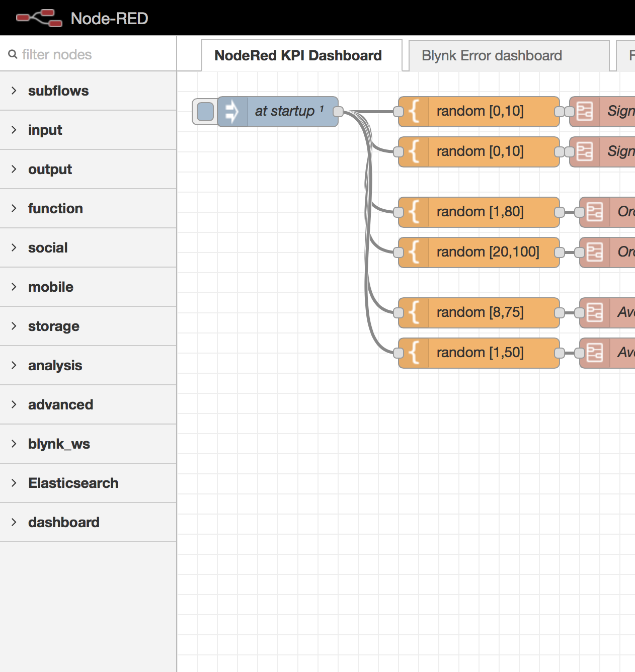635x672 pixels.
Task: Expand the input palette category
Action: point(88,130)
